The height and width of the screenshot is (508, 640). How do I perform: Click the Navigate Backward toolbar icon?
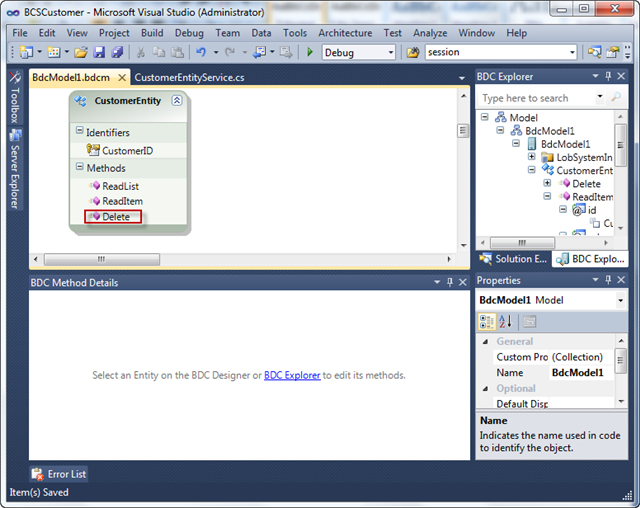pyautogui.click(x=260, y=52)
